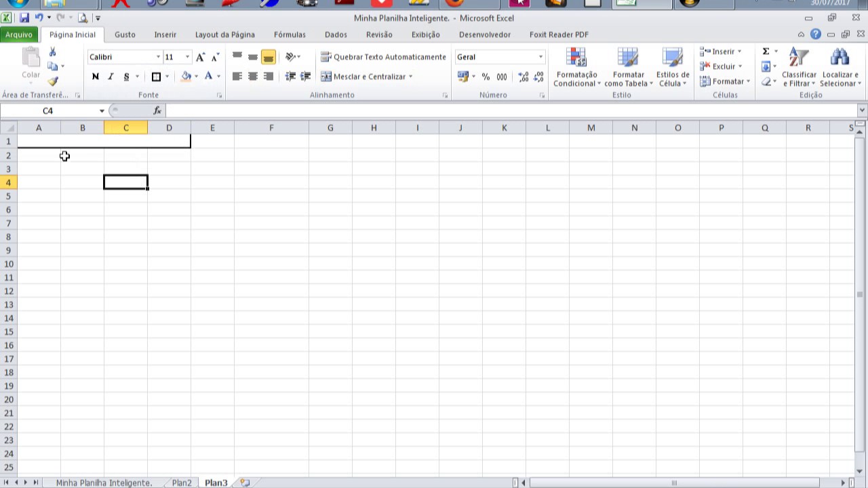Increase font size with large A icon
This screenshot has width=868, height=488.
point(200,57)
